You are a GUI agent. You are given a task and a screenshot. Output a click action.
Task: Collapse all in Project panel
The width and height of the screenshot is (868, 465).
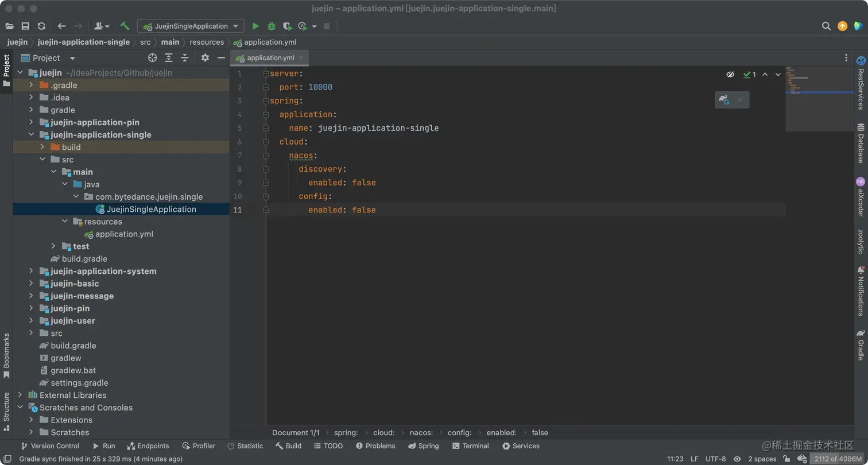(x=185, y=58)
